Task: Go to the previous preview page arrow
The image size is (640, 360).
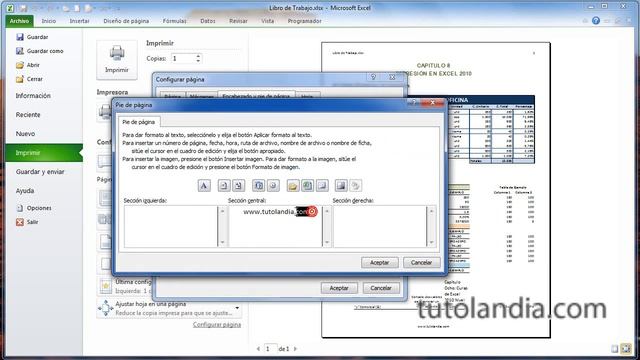Action: 258,349
